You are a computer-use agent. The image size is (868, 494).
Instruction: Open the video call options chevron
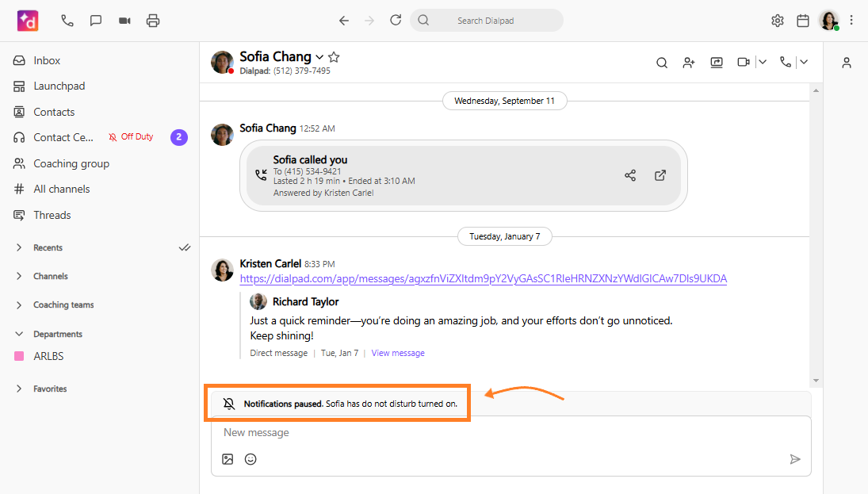click(763, 62)
